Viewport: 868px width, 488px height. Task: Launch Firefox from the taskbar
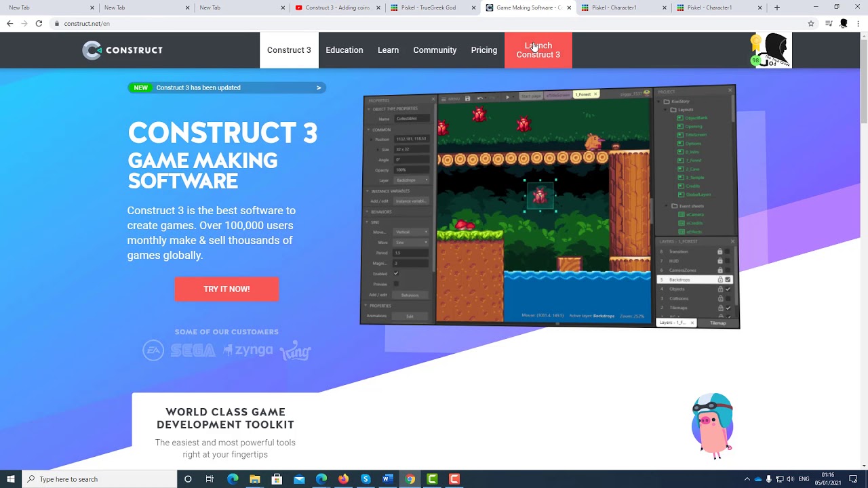click(x=343, y=479)
